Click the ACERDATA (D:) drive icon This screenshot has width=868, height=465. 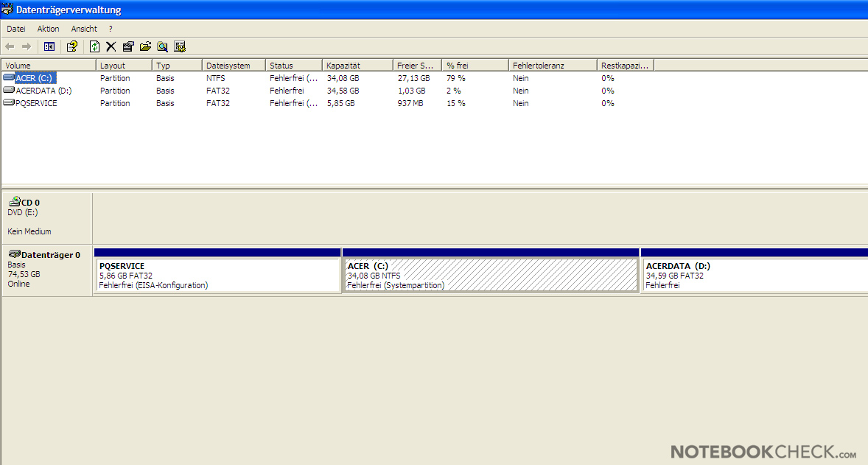tap(9, 90)
